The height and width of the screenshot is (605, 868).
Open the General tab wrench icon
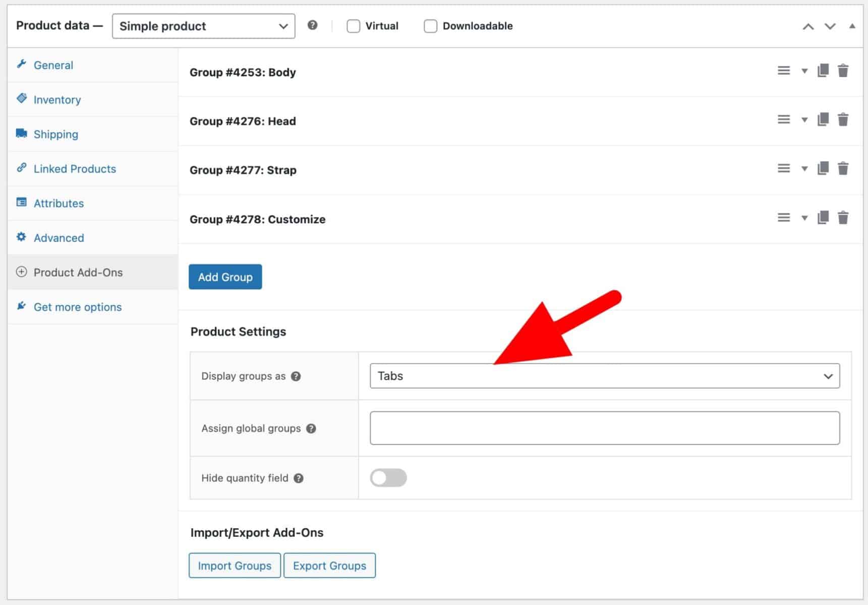pyautogui.click(x=22, y=64)
